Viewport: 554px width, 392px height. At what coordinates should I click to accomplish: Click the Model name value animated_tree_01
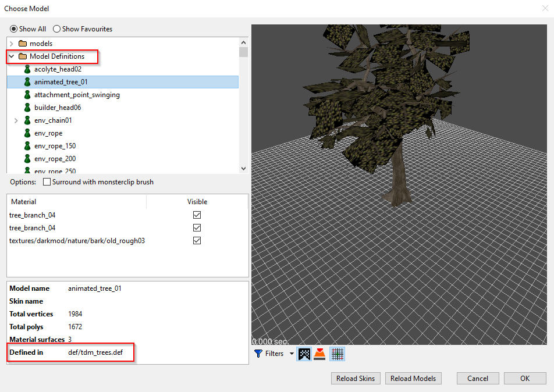pos(95,288)
